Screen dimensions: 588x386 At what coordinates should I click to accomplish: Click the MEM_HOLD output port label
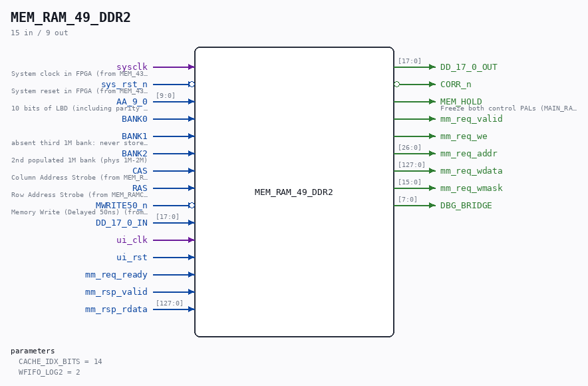pos(461,101)
